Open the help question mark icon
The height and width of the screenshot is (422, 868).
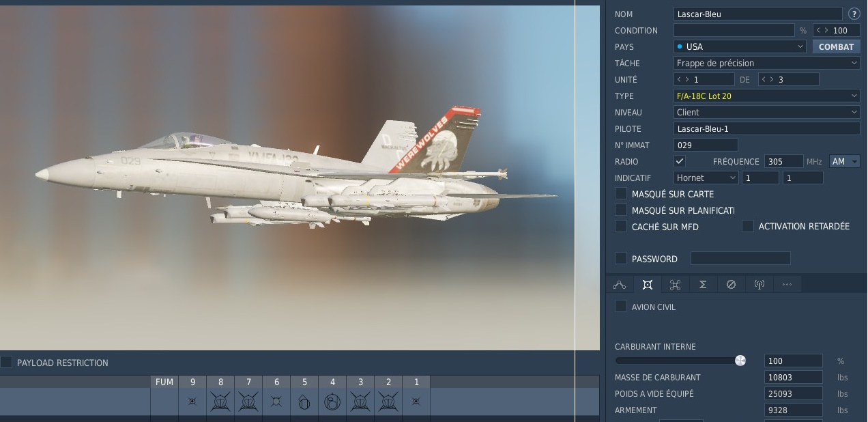click(854, 14)
